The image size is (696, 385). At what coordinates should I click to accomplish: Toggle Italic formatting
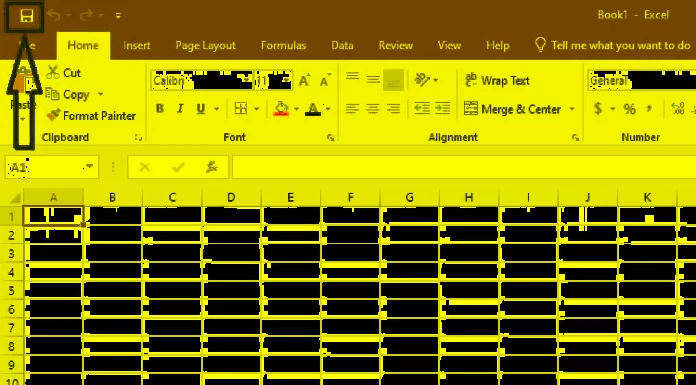pyautogui.click(x=180, y=109)
